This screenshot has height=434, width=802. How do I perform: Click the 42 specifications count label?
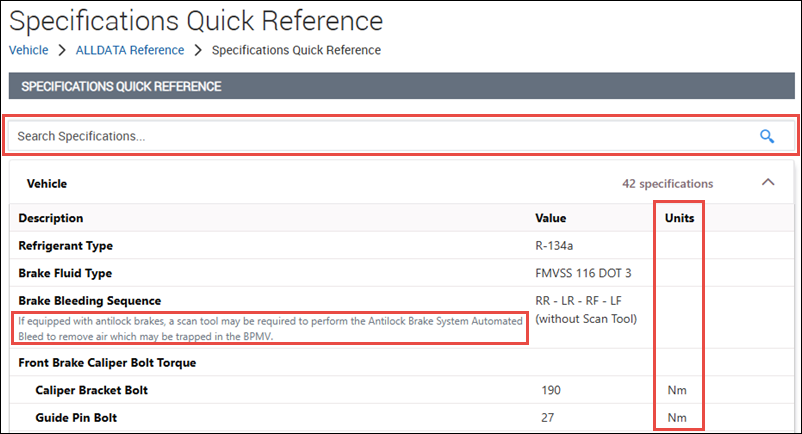point(667,184)
